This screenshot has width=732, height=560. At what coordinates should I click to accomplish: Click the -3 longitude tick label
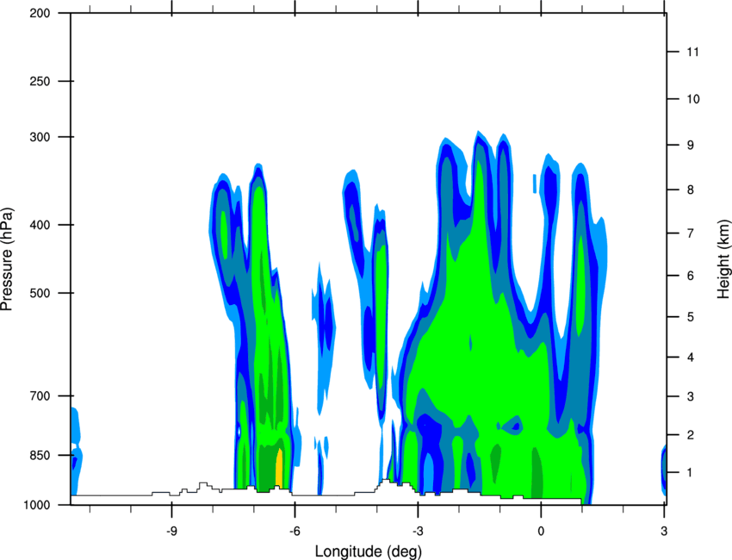point(418,531)
